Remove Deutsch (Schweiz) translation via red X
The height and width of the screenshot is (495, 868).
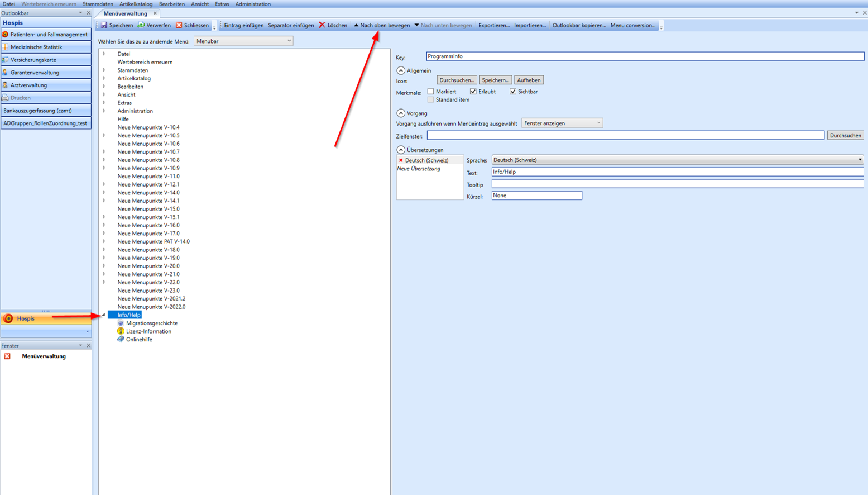pos(401,160)
